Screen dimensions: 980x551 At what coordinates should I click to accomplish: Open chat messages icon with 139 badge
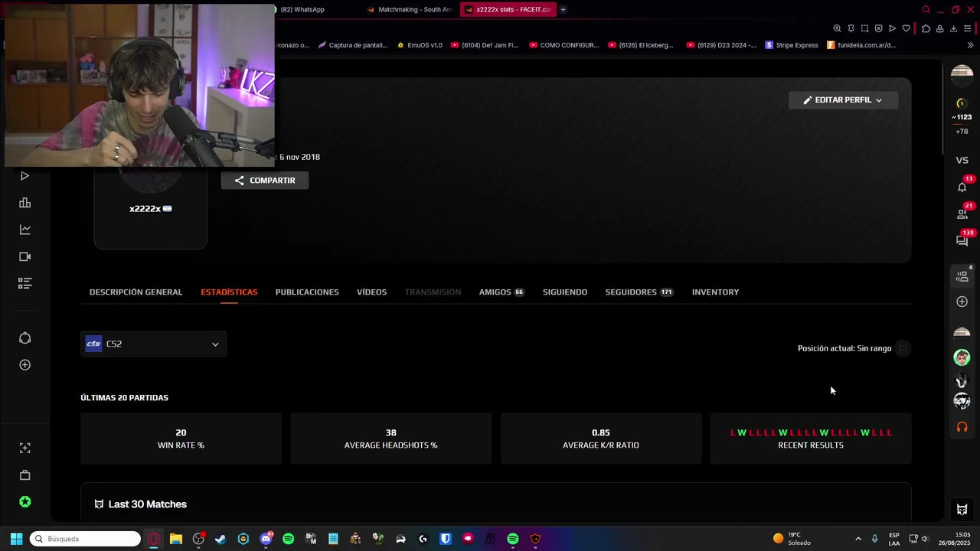pos(962,240)
